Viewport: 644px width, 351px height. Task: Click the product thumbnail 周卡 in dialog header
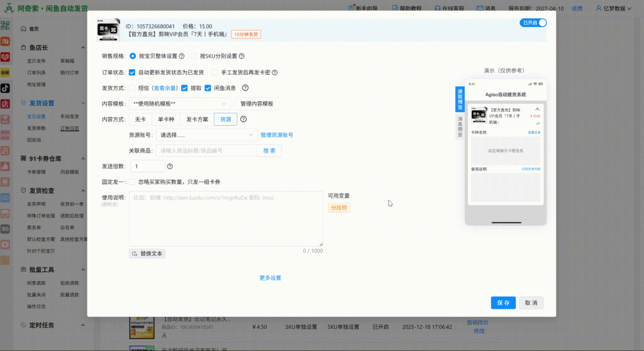108,30
